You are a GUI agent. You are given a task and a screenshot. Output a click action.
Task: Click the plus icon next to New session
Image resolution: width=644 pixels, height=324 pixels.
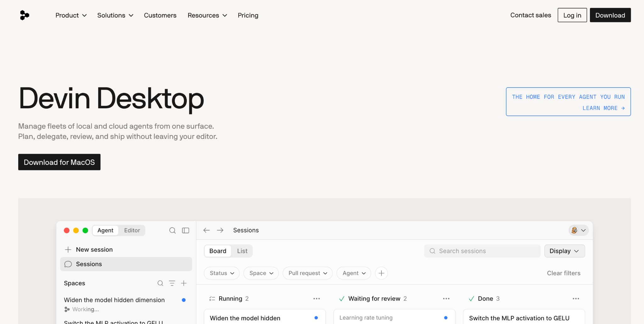[68, 250]
